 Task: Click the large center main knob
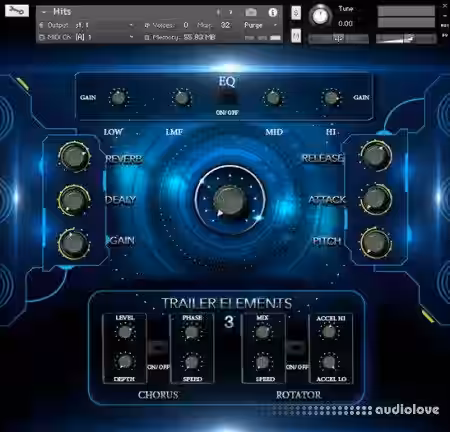(x=230, y=201)
